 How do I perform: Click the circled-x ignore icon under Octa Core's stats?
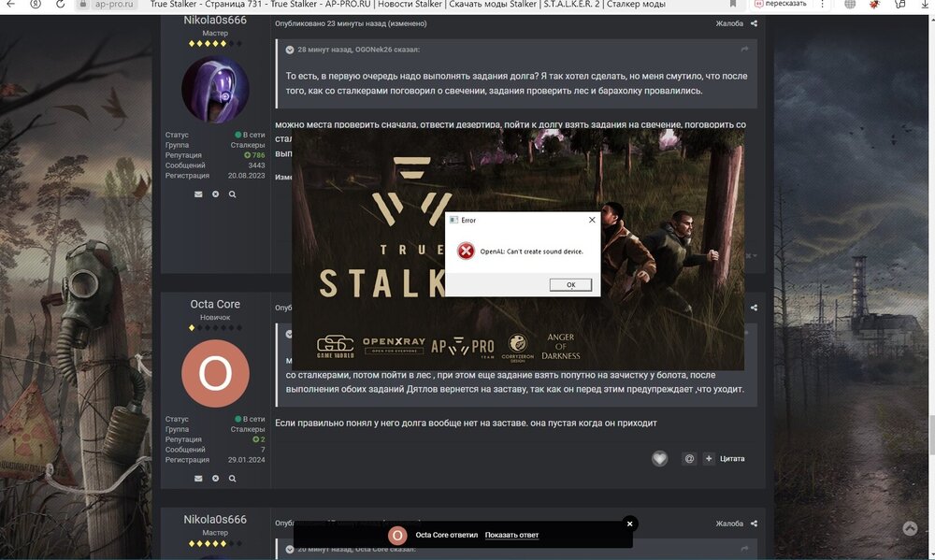pyautogui.click(x=215, y=479)
